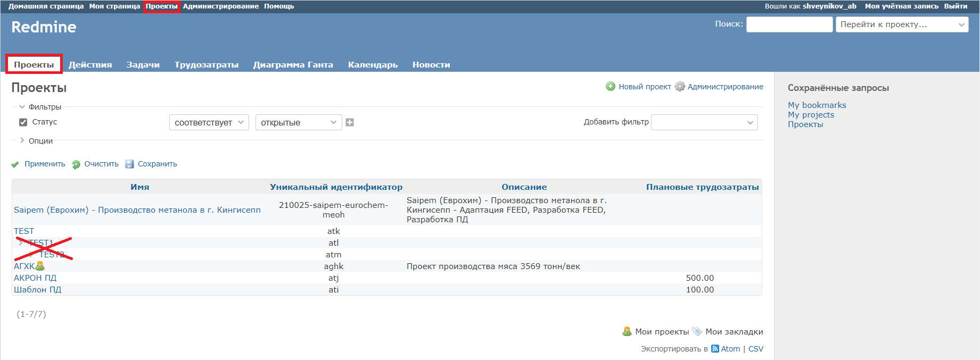Viewport: 980px width, 360px height.
Task: Click the floppy disk Save icon
Action: tap(129, 164)
